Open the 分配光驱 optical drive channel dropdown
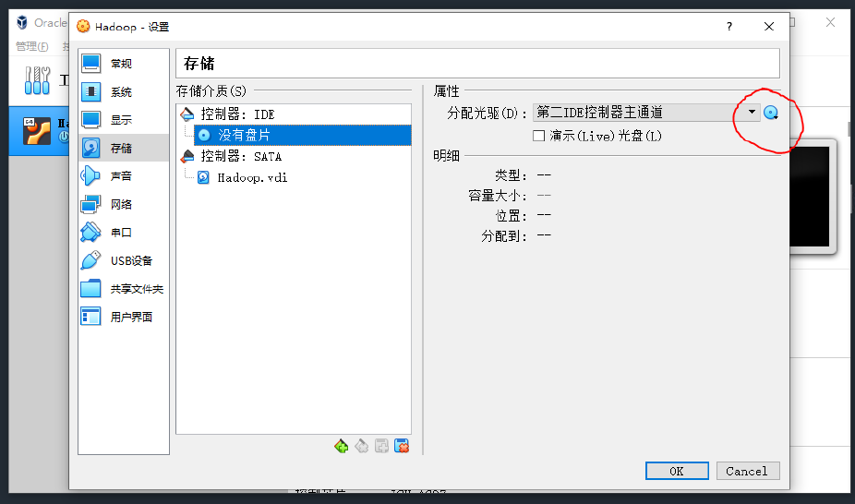Screen dimensions: 855x504 pyautogui.click(x=646, y=113)
